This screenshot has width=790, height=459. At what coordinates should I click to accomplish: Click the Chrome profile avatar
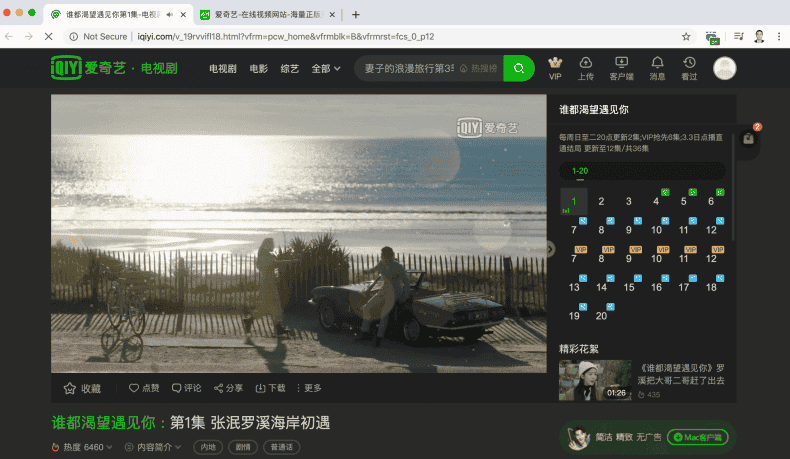pyautogui.click(x=759, y=36)
